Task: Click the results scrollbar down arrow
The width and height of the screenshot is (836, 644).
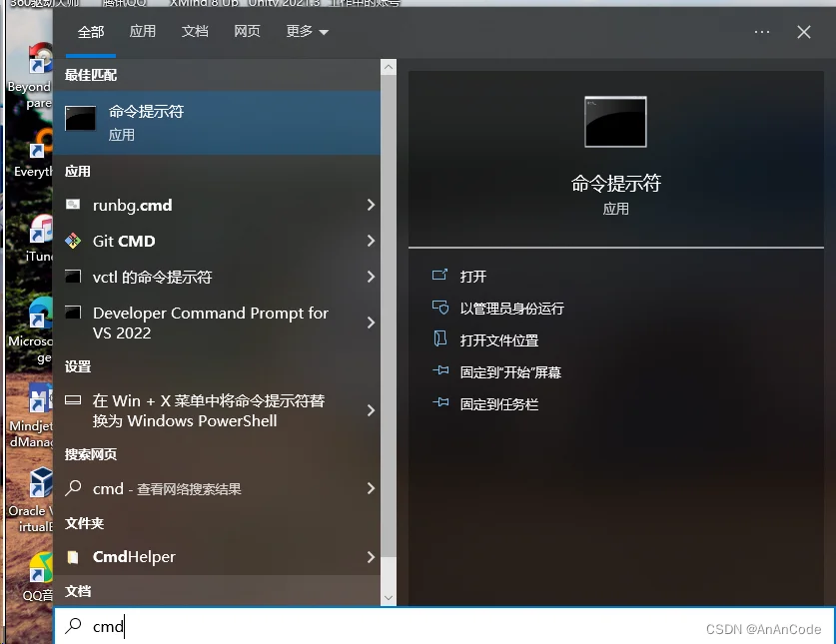Action: [x=389, y=598]
